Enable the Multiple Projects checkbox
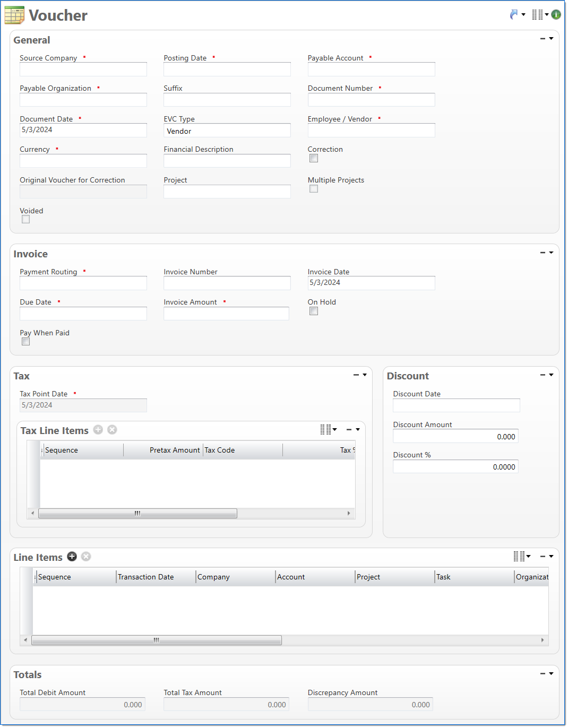The width and height of the screenshot is (568, 728). coord(314,189)
